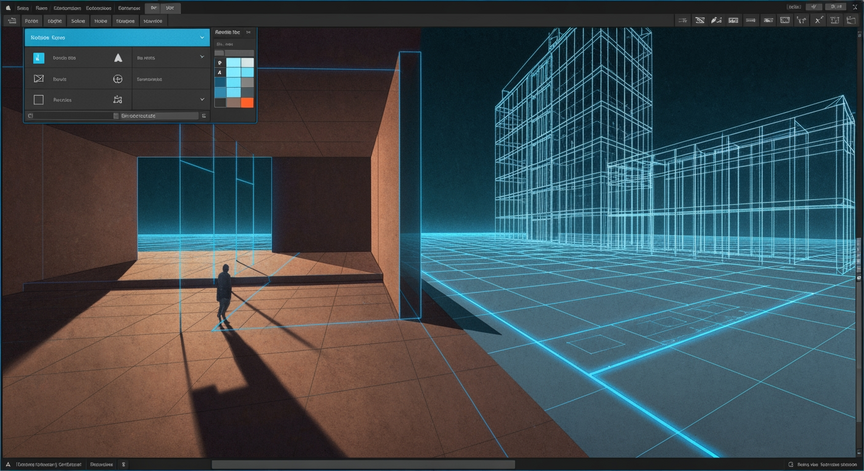Click the Apple logo in the menu bar

click(x=8, y=8)
